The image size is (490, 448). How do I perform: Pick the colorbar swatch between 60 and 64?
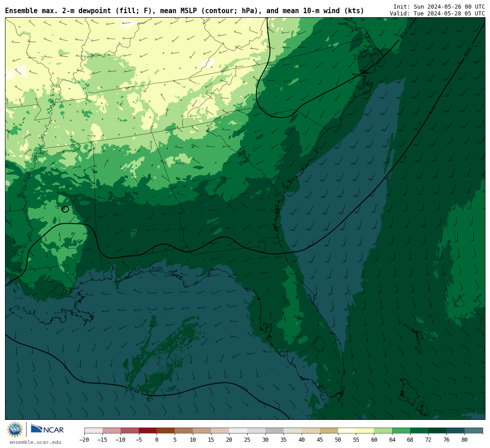383,431
